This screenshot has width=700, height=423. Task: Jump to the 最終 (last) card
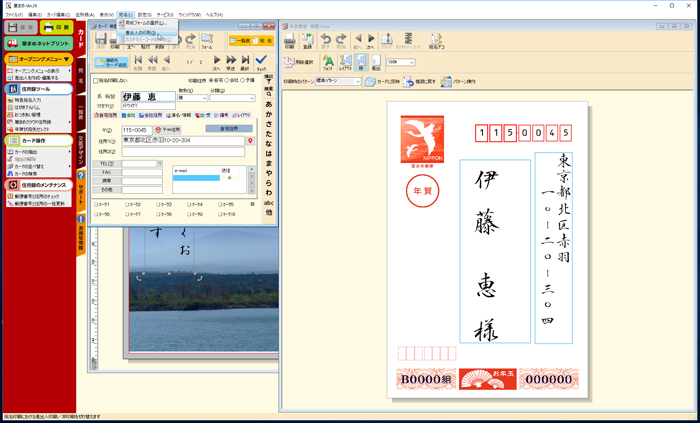pos(246,62)
